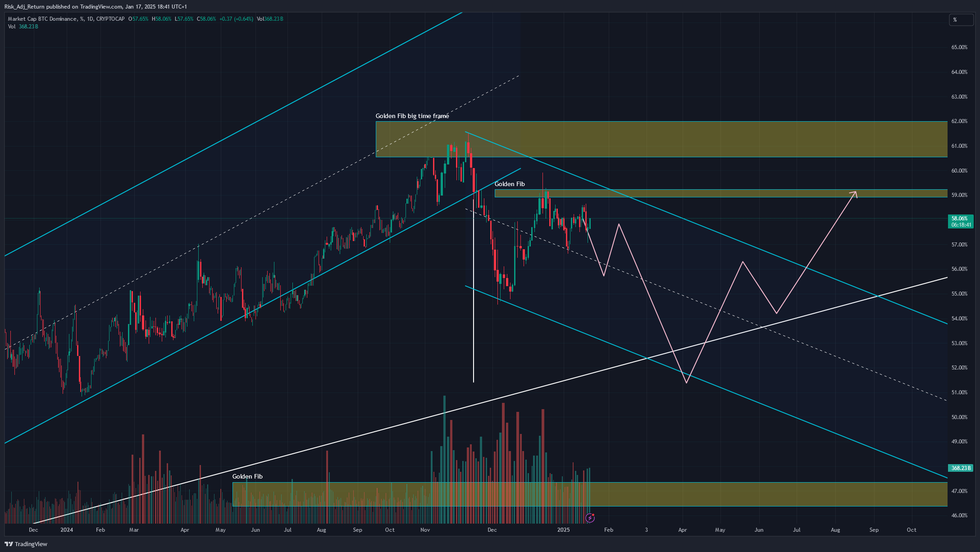Click the 'Apr' label after 2025 on time axis
The height and width of the screenshot is (552, 980).
pyautogui.click(x=683, y=530)
